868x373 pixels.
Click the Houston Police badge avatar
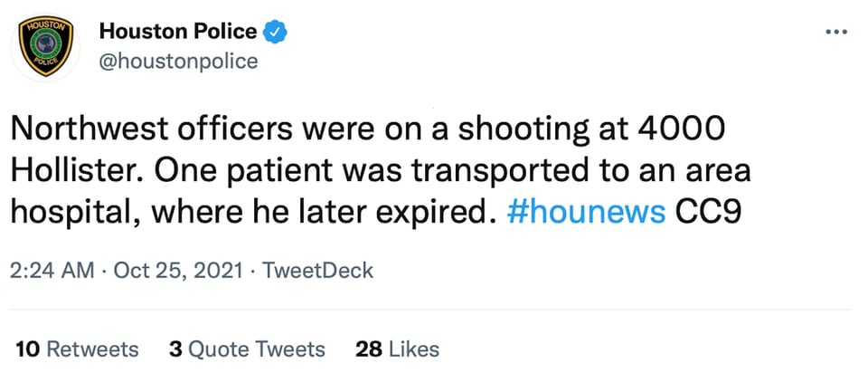click(x=45, y=46)
